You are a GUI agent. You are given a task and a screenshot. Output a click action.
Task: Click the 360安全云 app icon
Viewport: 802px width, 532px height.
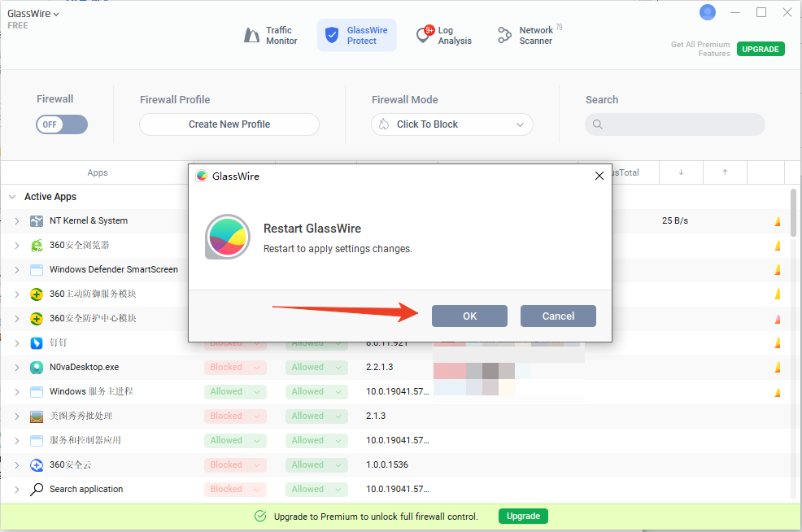point(37,465)
